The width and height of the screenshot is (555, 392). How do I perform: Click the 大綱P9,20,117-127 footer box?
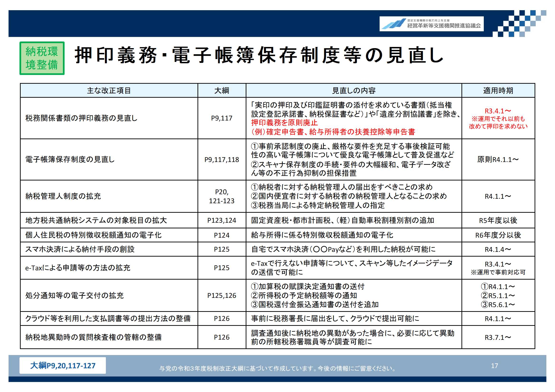pyautogui.click(x=63, y=366)
